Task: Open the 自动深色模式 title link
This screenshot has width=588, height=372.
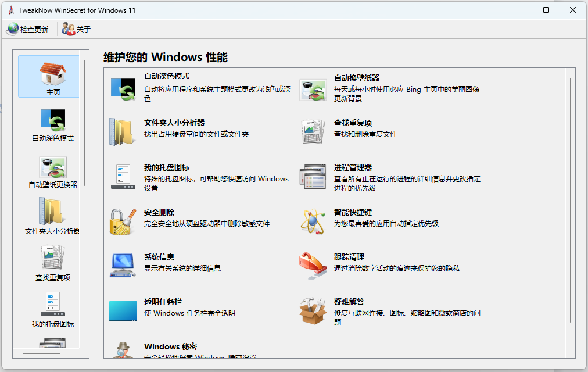Action: [167, 76]
